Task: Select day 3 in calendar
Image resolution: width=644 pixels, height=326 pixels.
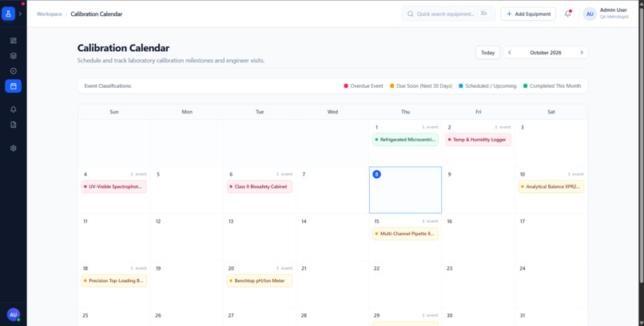Action: pyautogui.click(x=551, y=143)
